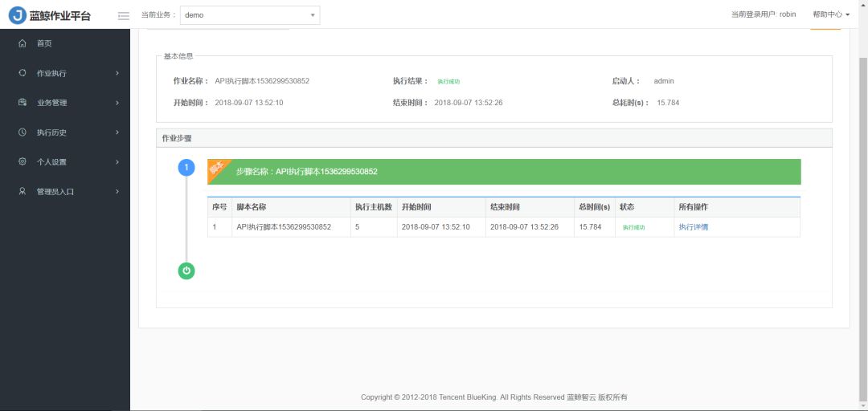Image resolution: width=868 pixels, height=411 pixels.
Task: Click the green power end-step icon
Action: click(x=186, y=271)
